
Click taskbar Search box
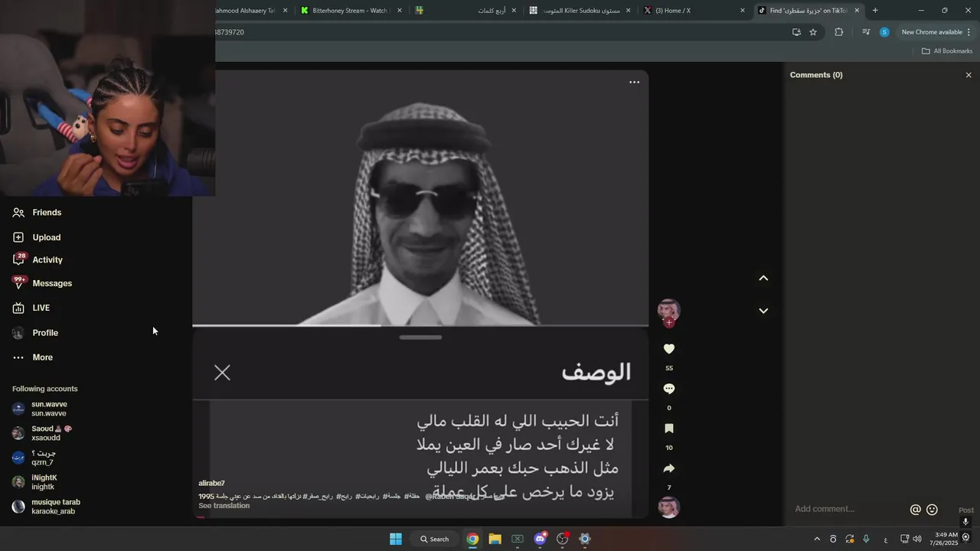[434, 539]
